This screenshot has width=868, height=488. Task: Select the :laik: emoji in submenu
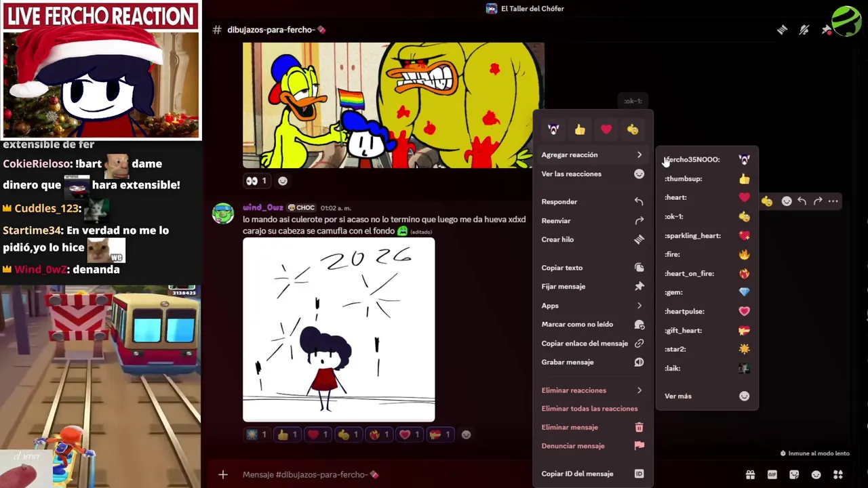click(707, 369)
